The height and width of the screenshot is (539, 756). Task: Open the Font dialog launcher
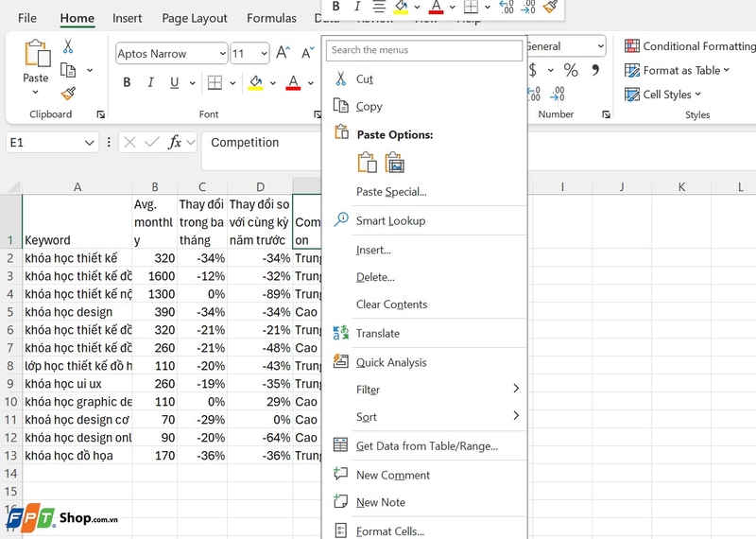pos(317,114)
